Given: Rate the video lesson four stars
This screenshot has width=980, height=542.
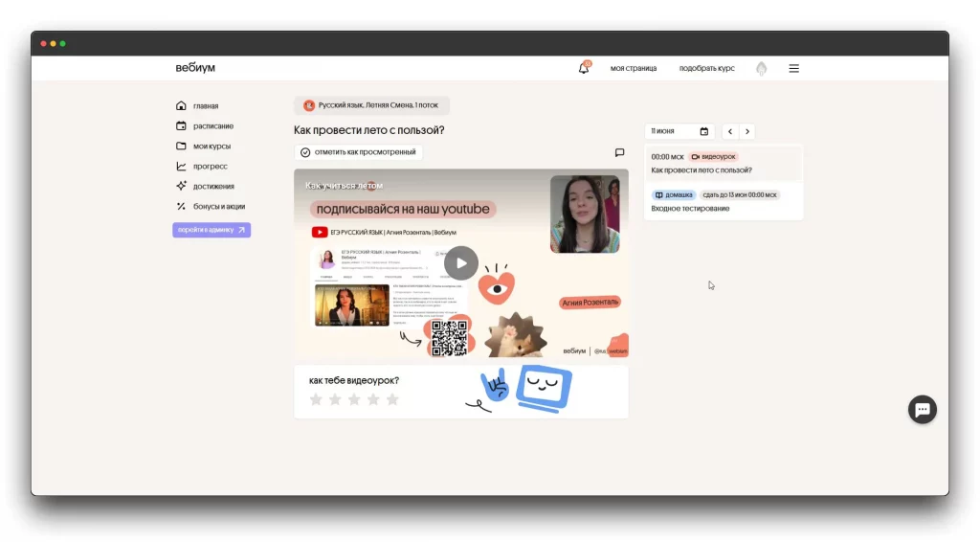Looking at the screenshot, I should [373, 399].
